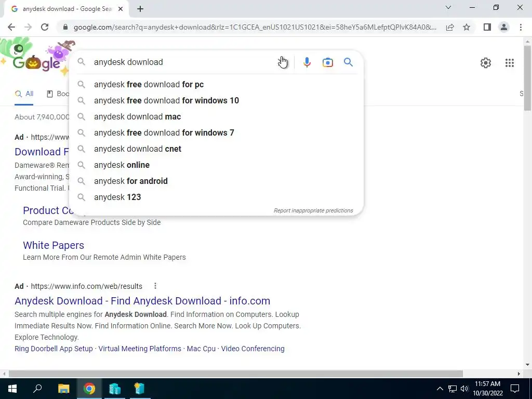Open network status tray icon

(453, 389)
